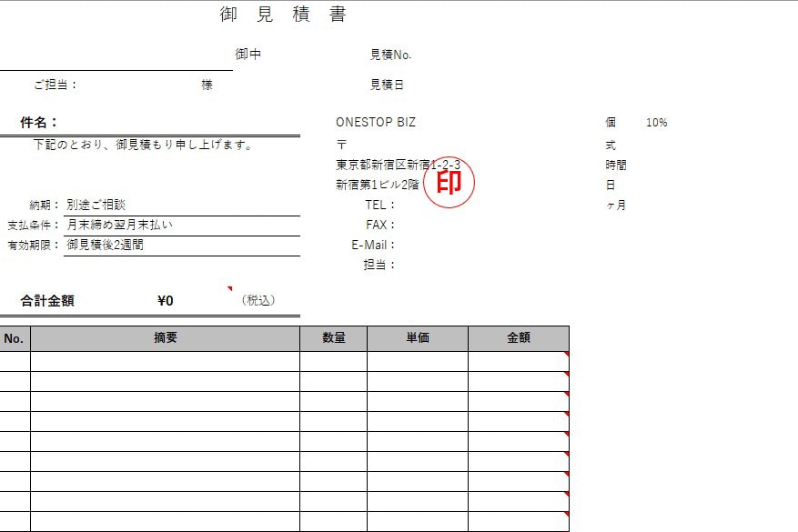Screen dimensions: 798x532
Task: Click the 見積No. label
Action: pyautogui.click(x=390, y=55)
